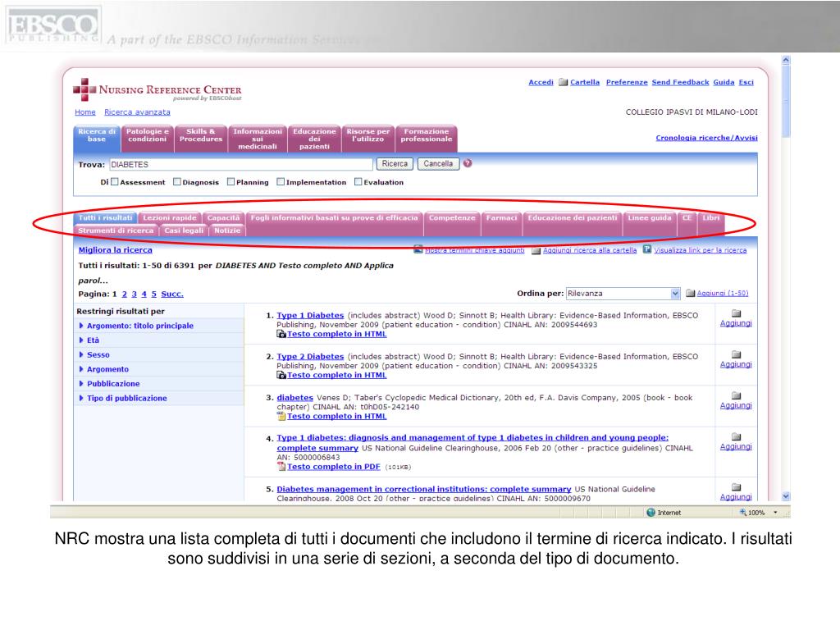Viewport: 840px width, 630px height.
Task: Show the Lezioni rapide results tab
Action: pyautogui.click(x=169, y=218)
